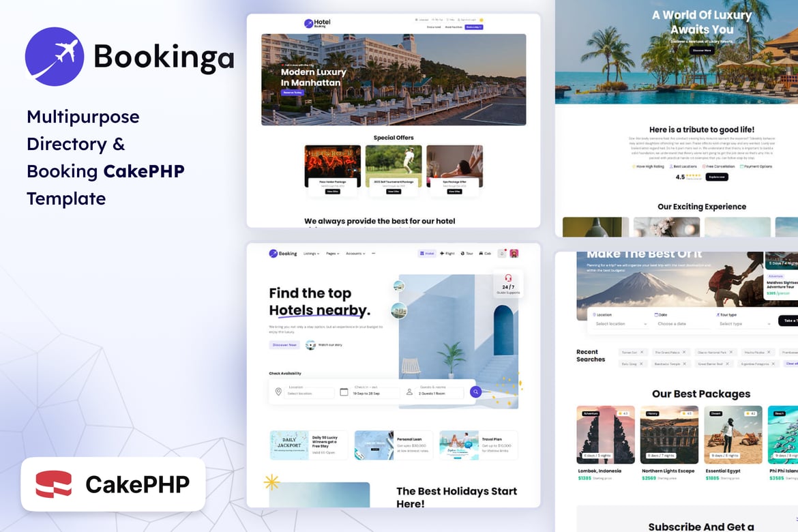Click the Booking logo in hotel finder page
Image resolution: width=798 pixels, height=532 pixels.
[x=283, y=254]
